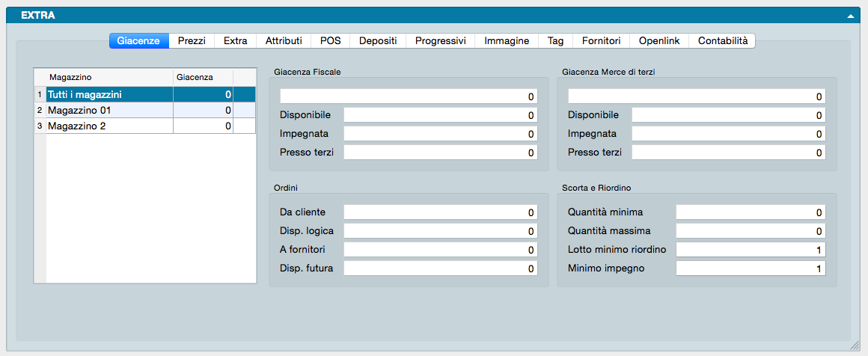Select the Magazzino 01 row
This screenshot has height=356, width=868.
[109, 111]
